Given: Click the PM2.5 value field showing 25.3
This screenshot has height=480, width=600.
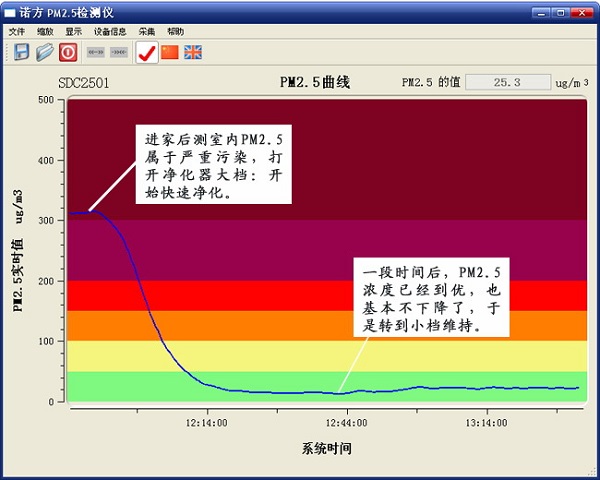Looking at the screenshot, I should (508, 82).
